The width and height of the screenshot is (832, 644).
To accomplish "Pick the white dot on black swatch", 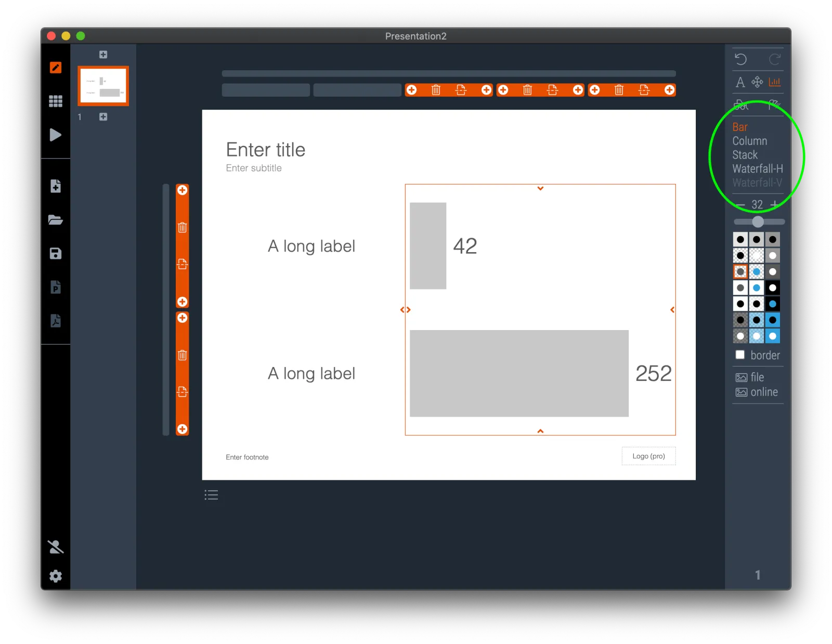I will pyautogui.click(x=773, y=288).
